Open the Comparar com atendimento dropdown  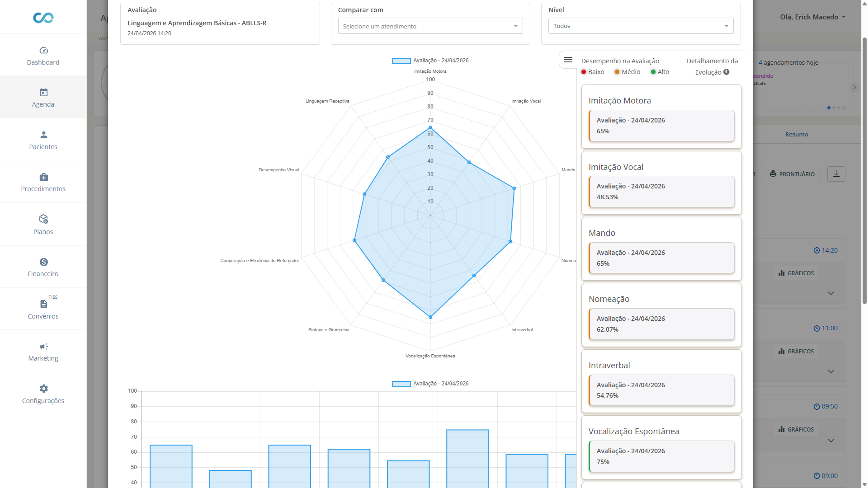pyautogui.click(x=430, y=26)
